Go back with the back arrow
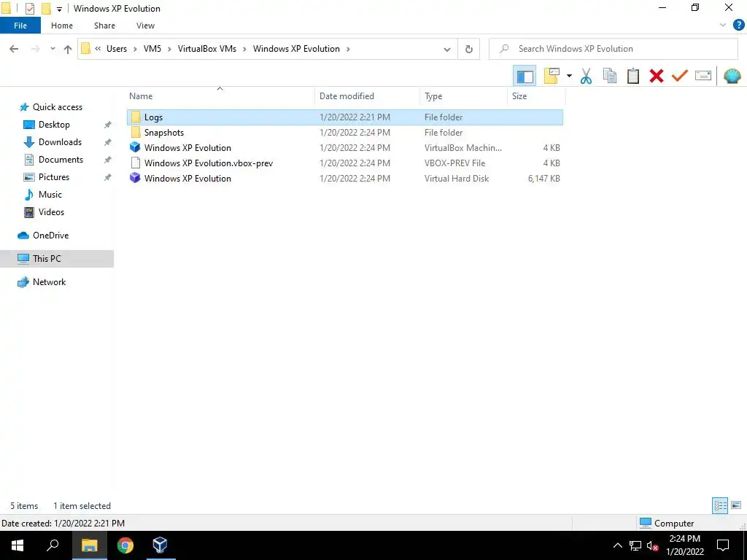The height and width of the screenshot is (560, 747). 14,49
